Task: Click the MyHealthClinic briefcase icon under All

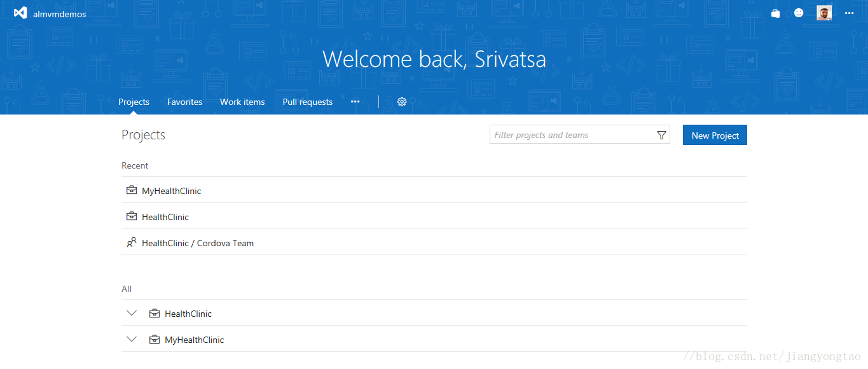Action: pos(155,339)
